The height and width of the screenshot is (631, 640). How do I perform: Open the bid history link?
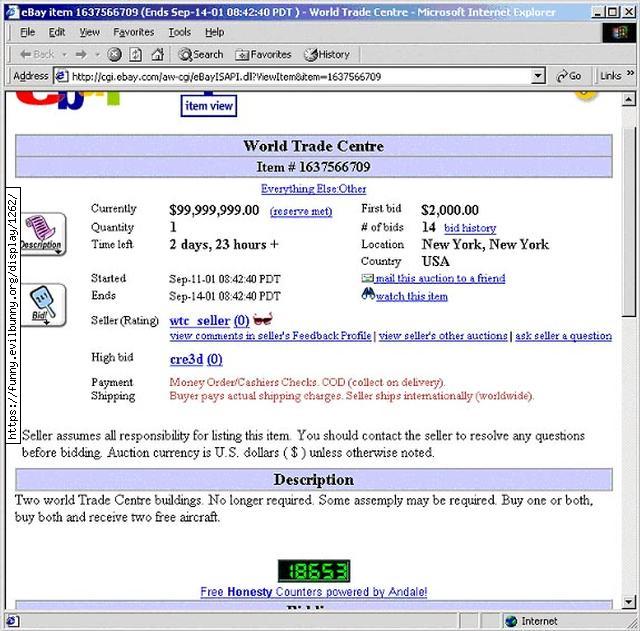tap(470, 228)
